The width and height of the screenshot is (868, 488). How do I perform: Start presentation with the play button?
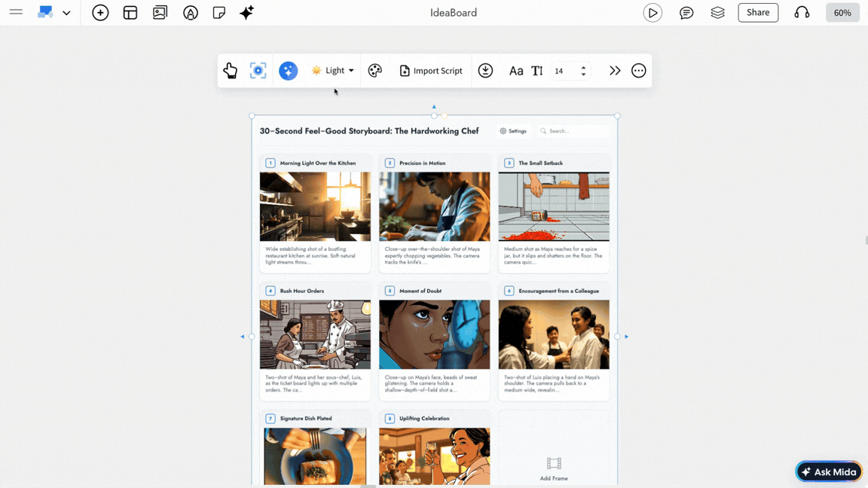653,13
